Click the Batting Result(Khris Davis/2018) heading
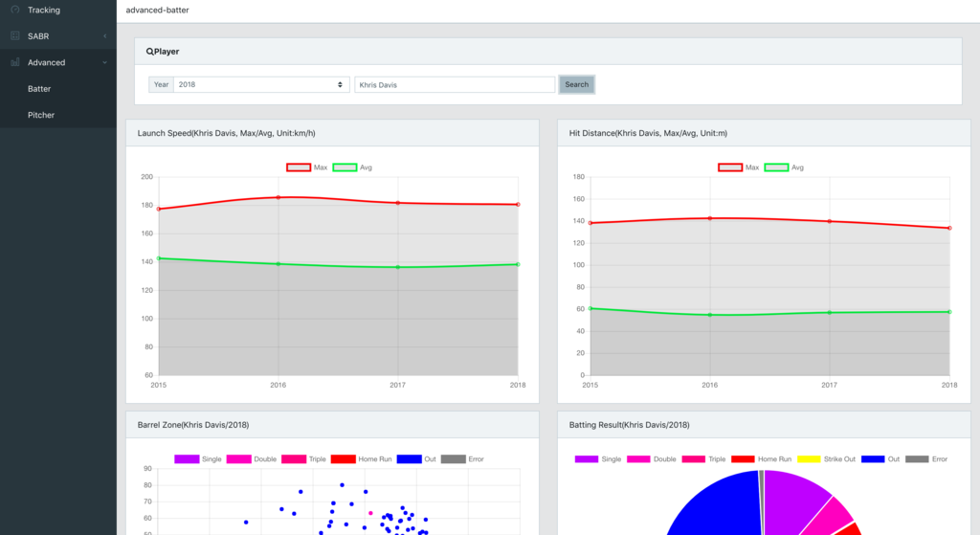This screenshot has width=980, height=535. 630,425
